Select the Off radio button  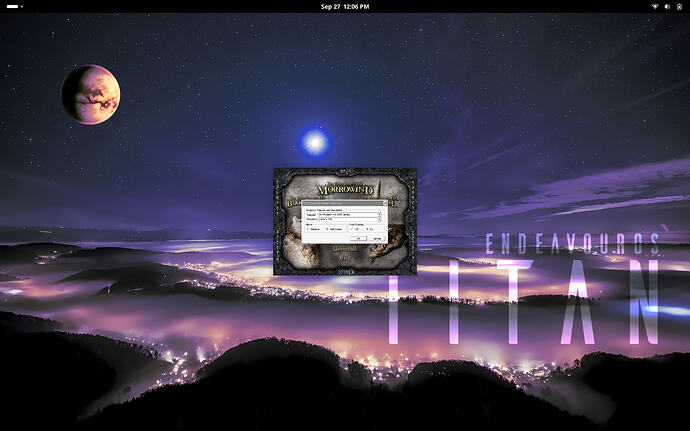tap(354, 229)
